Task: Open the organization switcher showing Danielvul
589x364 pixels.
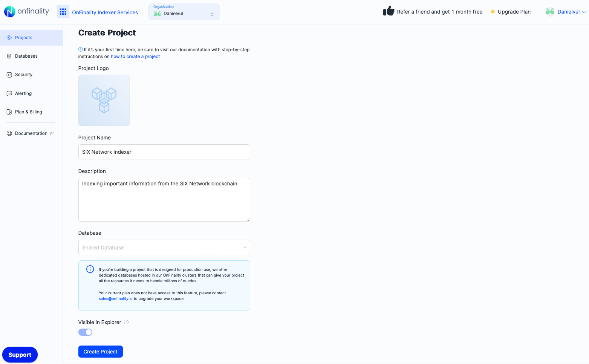Action: tap(184, 12)
